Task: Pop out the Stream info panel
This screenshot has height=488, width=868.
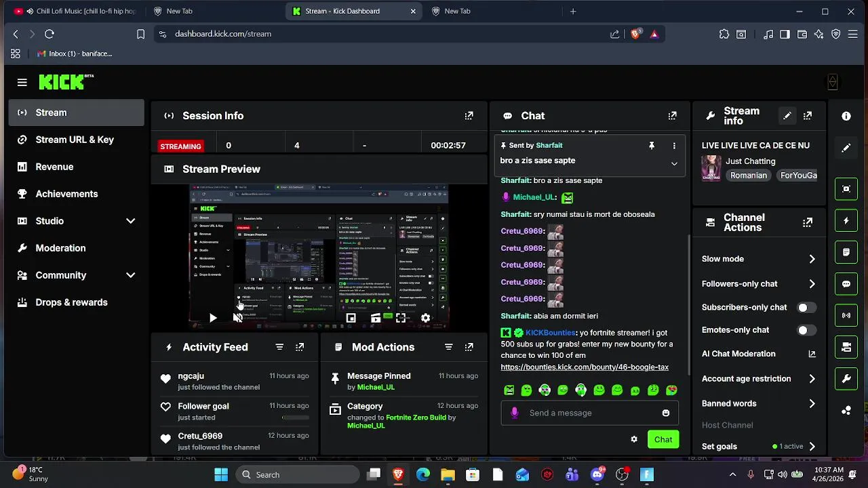Action: point(807,116)
